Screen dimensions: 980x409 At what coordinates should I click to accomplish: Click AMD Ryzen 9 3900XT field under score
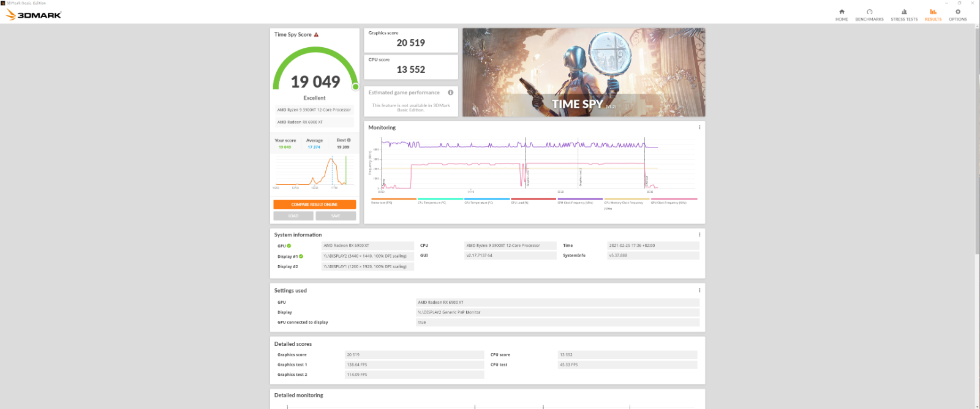(314, 110)
